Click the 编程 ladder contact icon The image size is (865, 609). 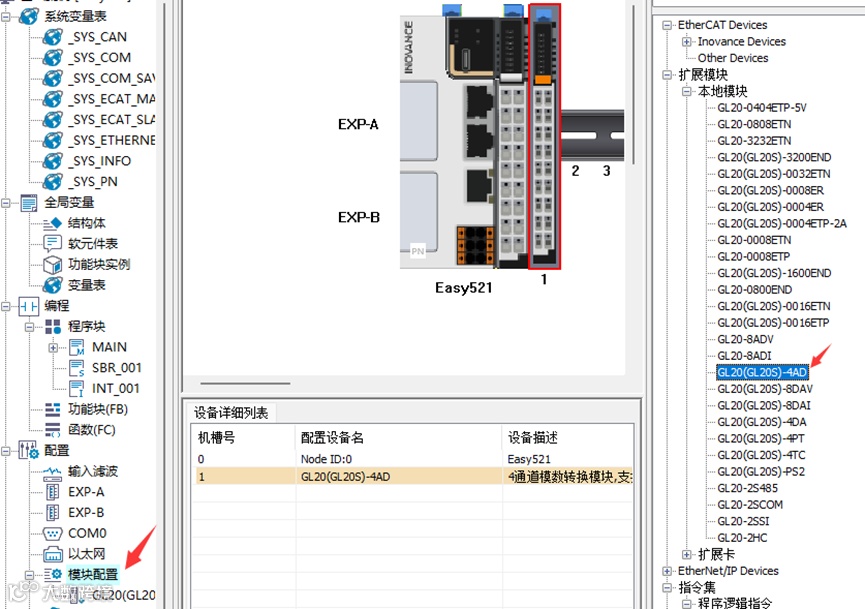pyautogui.click(x=29, y=306)
